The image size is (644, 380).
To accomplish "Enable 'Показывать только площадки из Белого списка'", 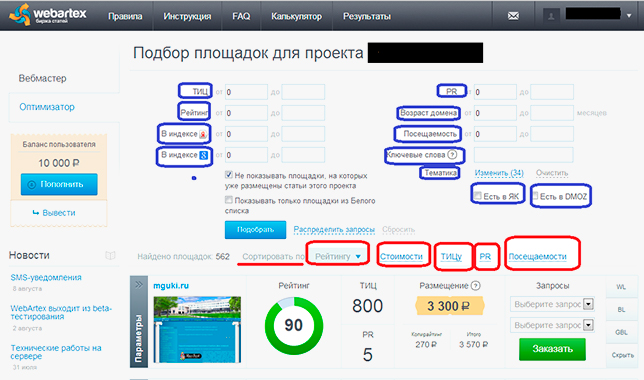I will tap(229, 200).
